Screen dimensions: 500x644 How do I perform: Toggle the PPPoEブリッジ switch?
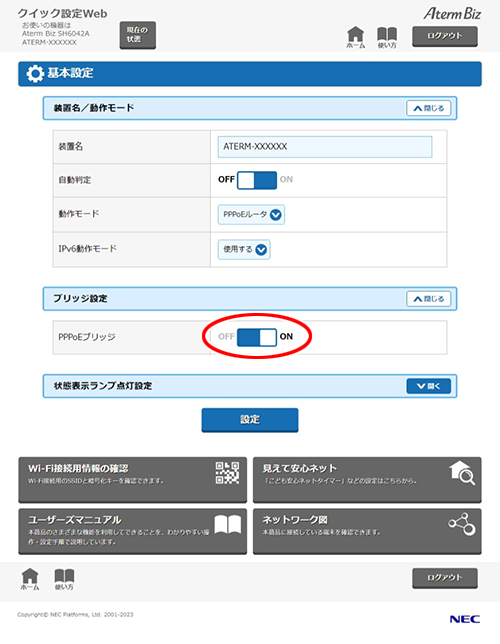(257, 337)
